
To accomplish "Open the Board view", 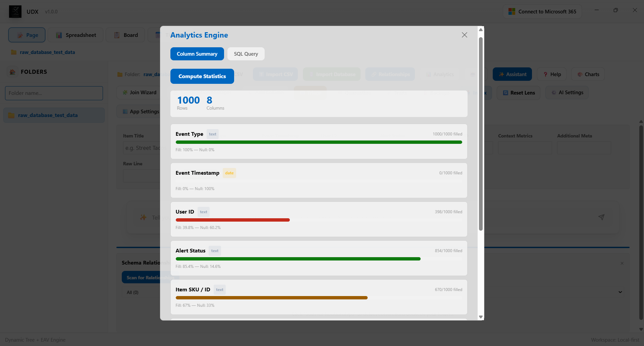I will (x=125, y=35).
